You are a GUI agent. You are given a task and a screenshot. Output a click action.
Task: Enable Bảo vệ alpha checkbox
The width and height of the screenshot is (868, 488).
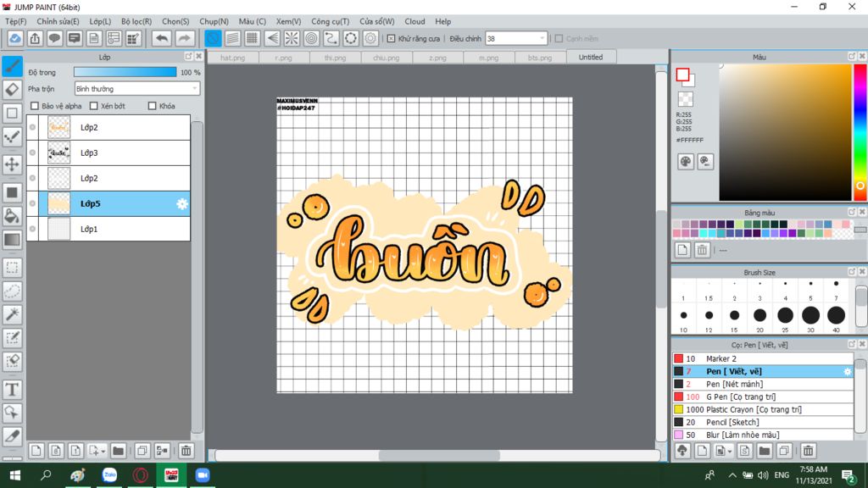tap(35, 106)
